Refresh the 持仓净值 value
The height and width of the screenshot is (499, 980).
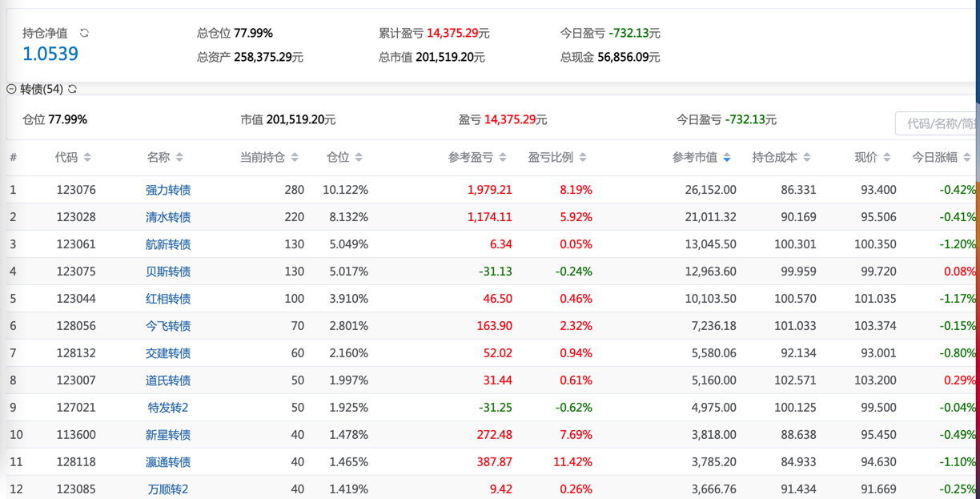pos(84,33)
